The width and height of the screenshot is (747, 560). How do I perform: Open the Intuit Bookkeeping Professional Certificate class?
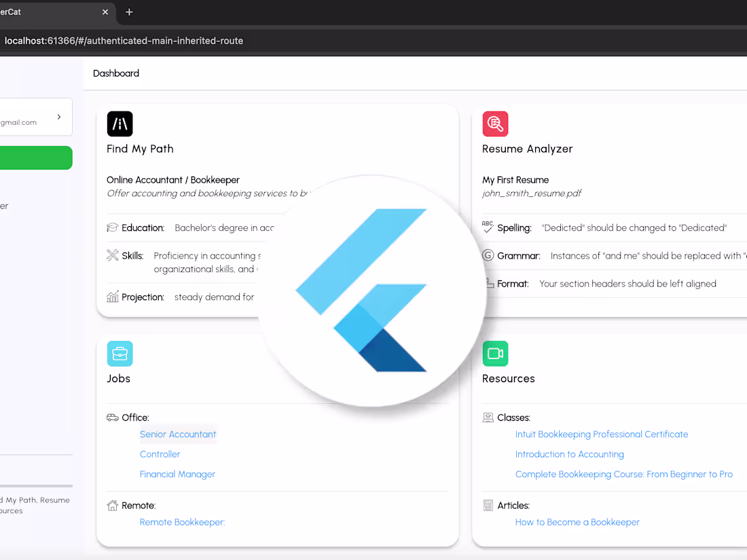pos(602,434)
